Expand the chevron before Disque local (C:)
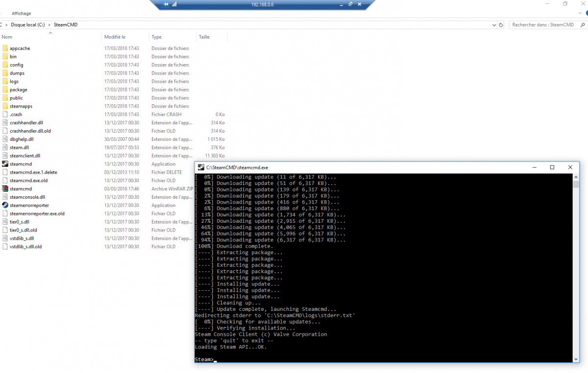The height and width of the screenshot is (373, 588). pos(7,24)
